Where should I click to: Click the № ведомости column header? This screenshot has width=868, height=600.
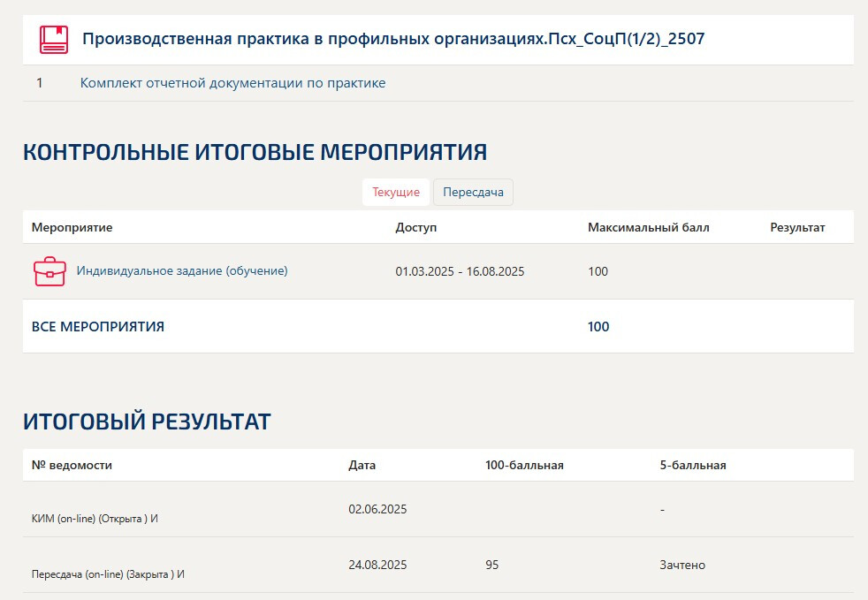click(72, 465)
